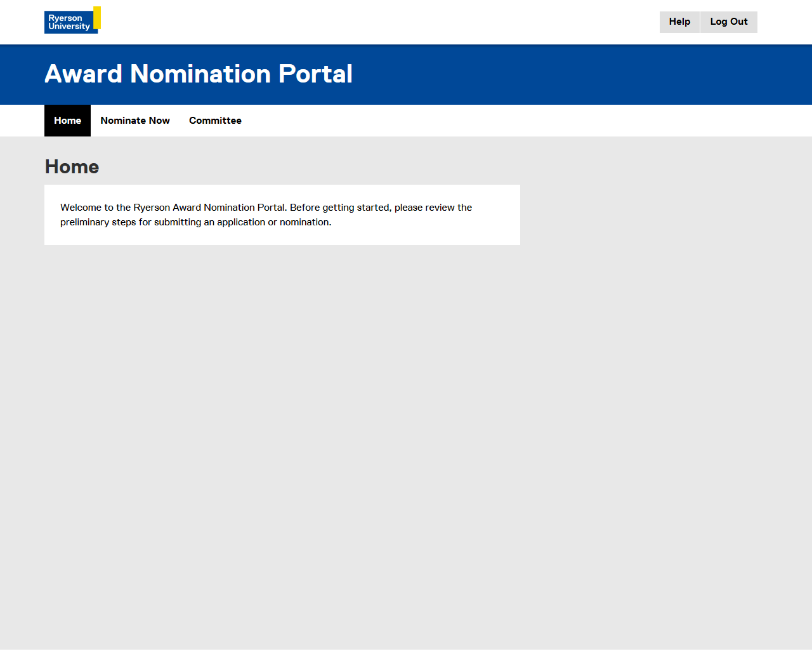
Task: Open the Help page
Action: (679, 22)
